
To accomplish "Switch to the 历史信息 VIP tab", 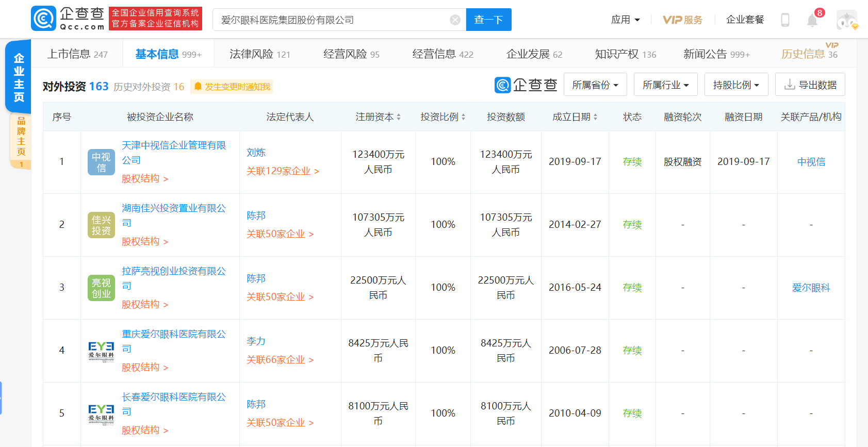I will pyautogui.click(x=809, y=54).
